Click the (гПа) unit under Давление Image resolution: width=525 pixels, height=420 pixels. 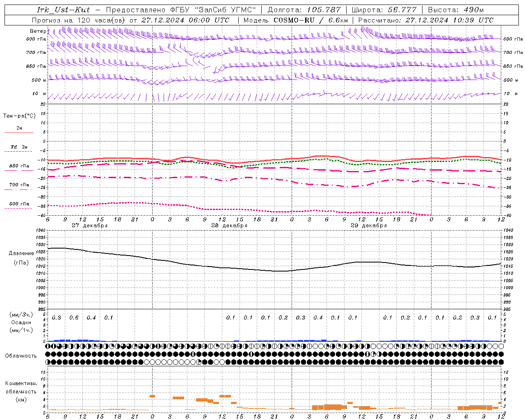point(21,262)
